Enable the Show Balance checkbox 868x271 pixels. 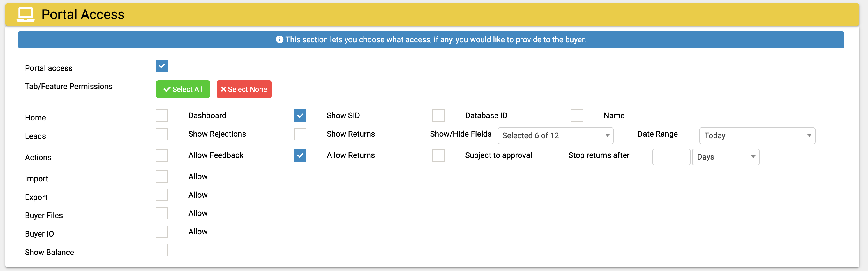point(162,250)
